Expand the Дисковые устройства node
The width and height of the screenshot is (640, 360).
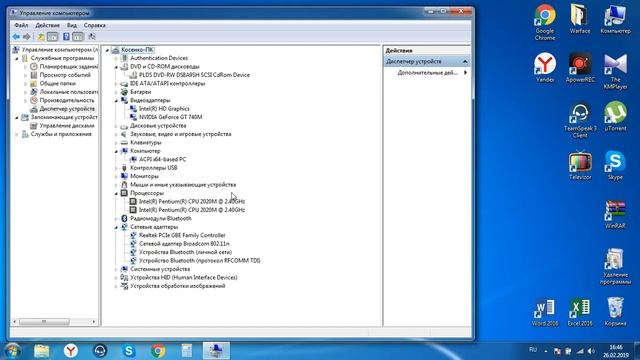(x=116, y=126)
